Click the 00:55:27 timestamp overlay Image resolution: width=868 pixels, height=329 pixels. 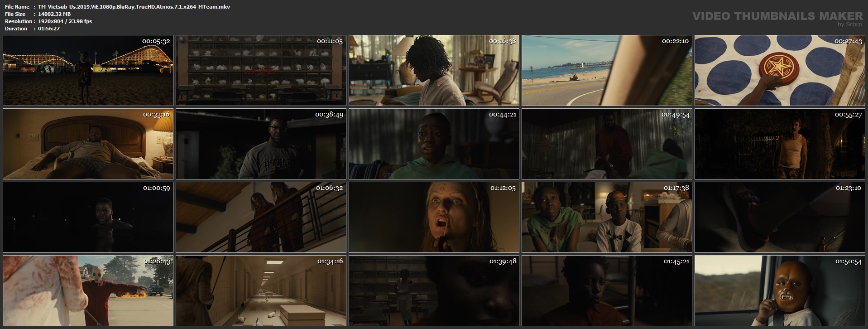coord(849,115)
